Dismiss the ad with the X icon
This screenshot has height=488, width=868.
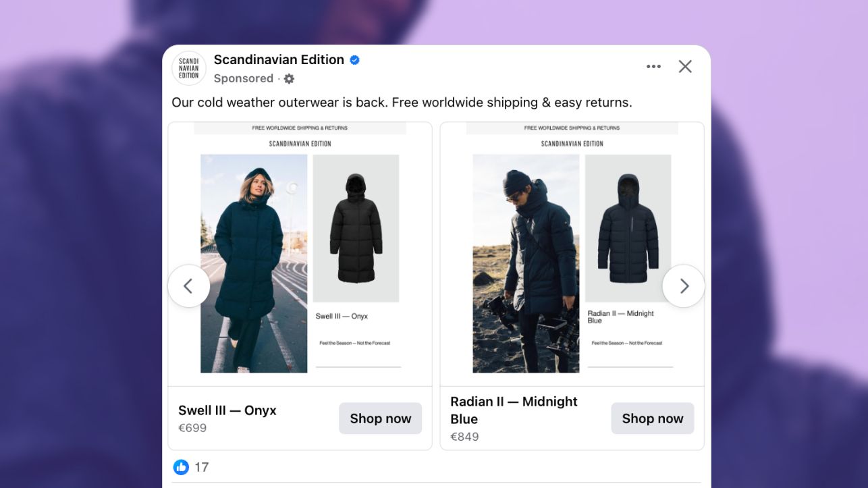pos(685,66)
